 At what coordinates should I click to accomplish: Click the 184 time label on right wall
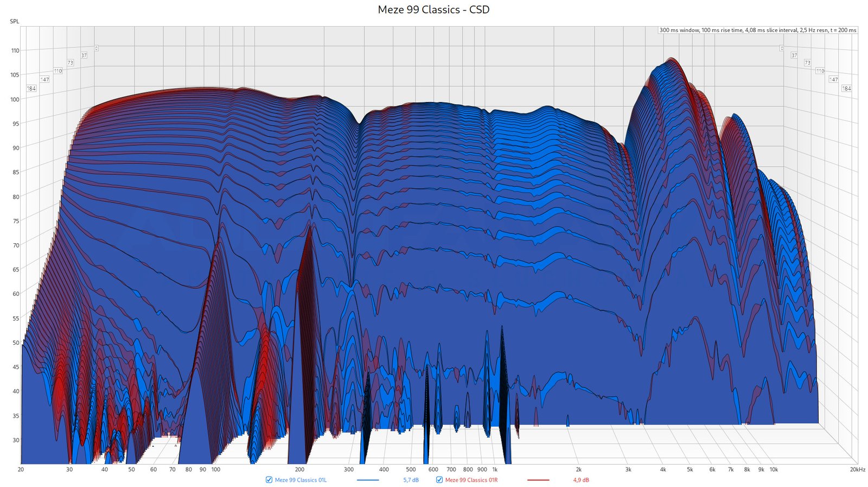(x=846, y=88)
